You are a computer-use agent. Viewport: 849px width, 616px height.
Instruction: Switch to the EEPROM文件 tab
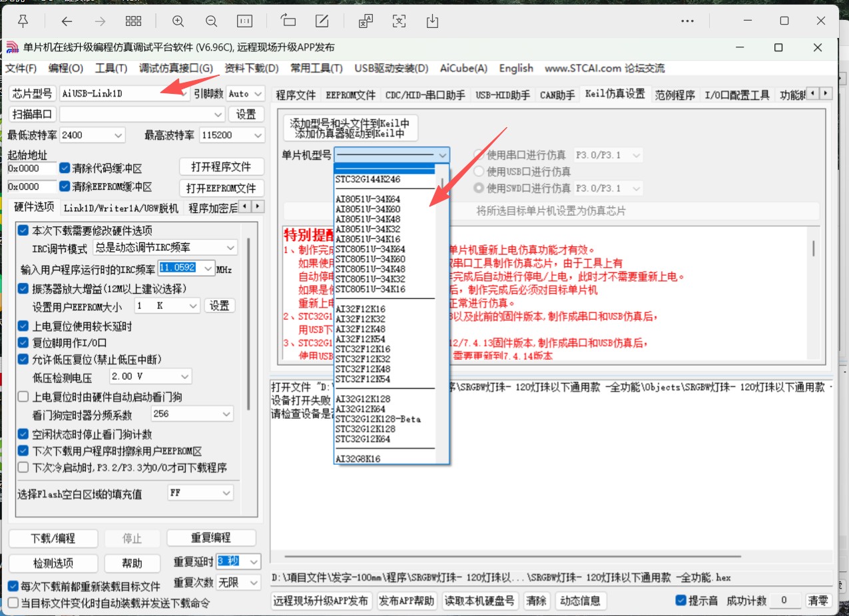pos(350,95)
